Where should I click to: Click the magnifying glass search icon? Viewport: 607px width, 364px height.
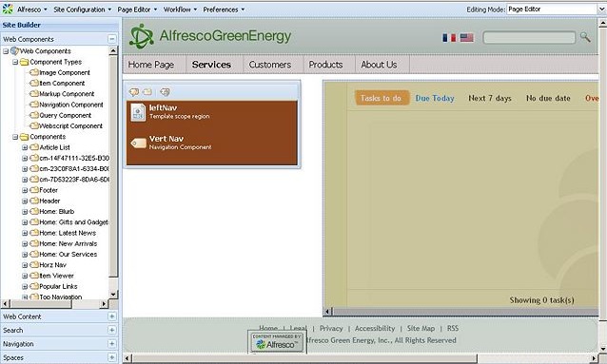coord(585,37)
